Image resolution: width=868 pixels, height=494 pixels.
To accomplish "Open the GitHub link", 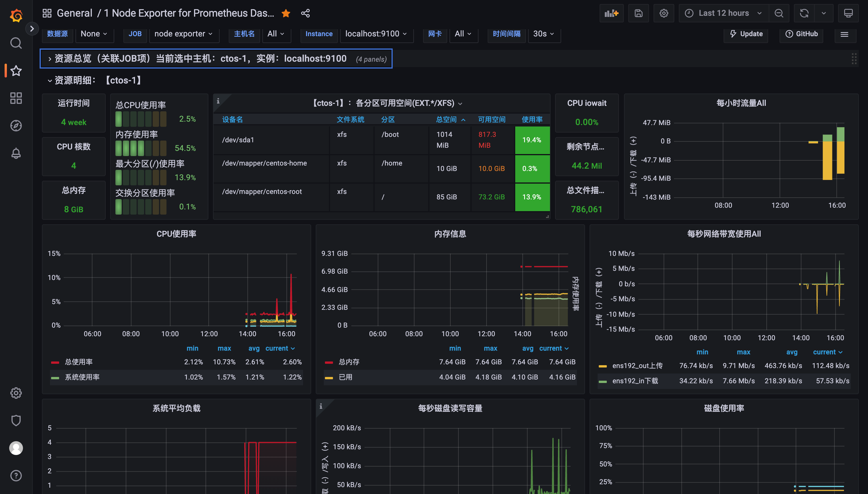I will pos(801,34).
